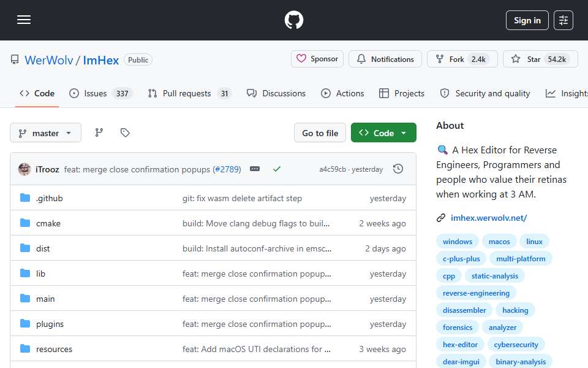Select the analyzer topic tag
588x368 pixels.
(x=502, y=328)
